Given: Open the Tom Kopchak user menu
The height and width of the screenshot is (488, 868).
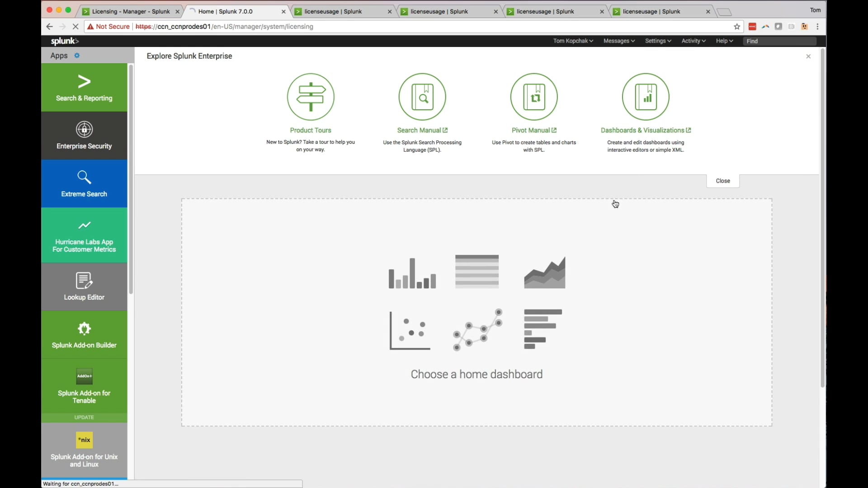Looking at the screenshot, I should pyautogui.click(x=572, y=41).
